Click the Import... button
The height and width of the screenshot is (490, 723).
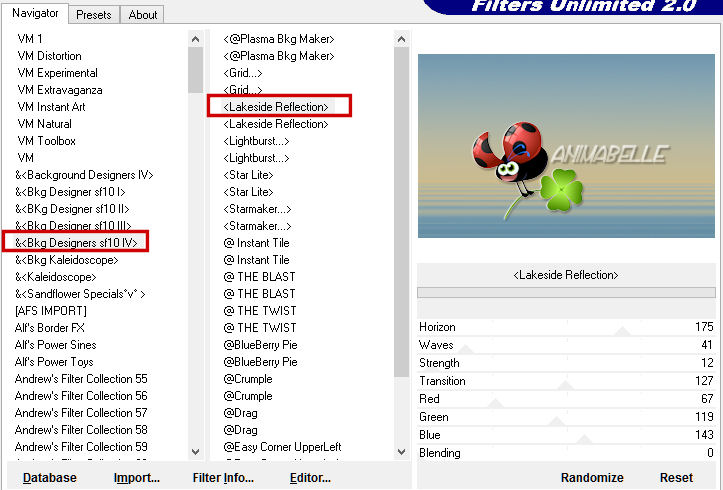click(136, 478)
